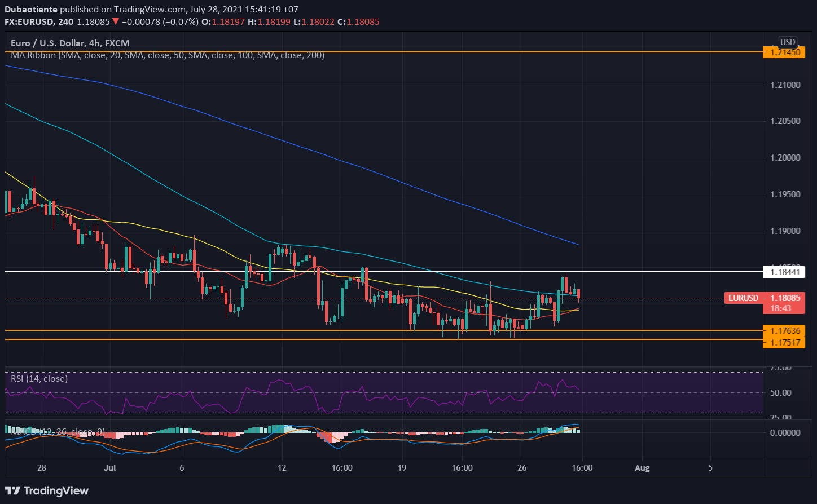Click the C:1.18085 close value in header
Image resolution: width=817 pixels, height=504 pixels.
[358, 22]
